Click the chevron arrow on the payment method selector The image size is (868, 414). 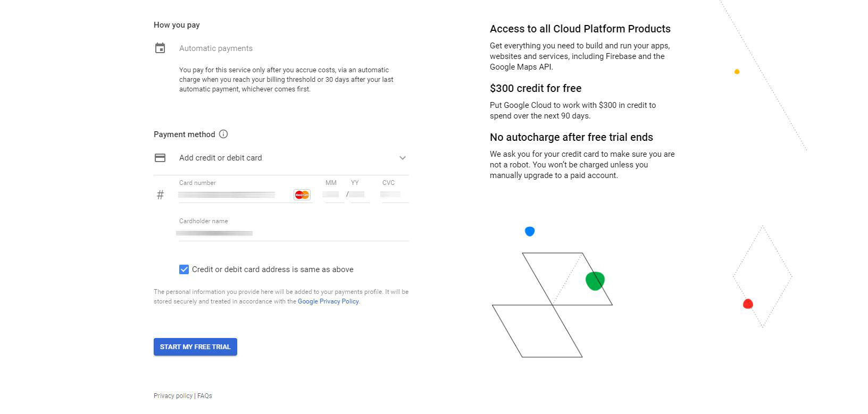click(403, 158)
